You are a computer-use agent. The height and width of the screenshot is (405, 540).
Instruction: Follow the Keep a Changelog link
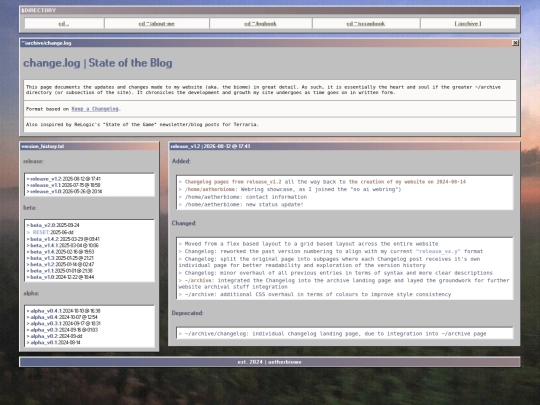tap(95, 109)
